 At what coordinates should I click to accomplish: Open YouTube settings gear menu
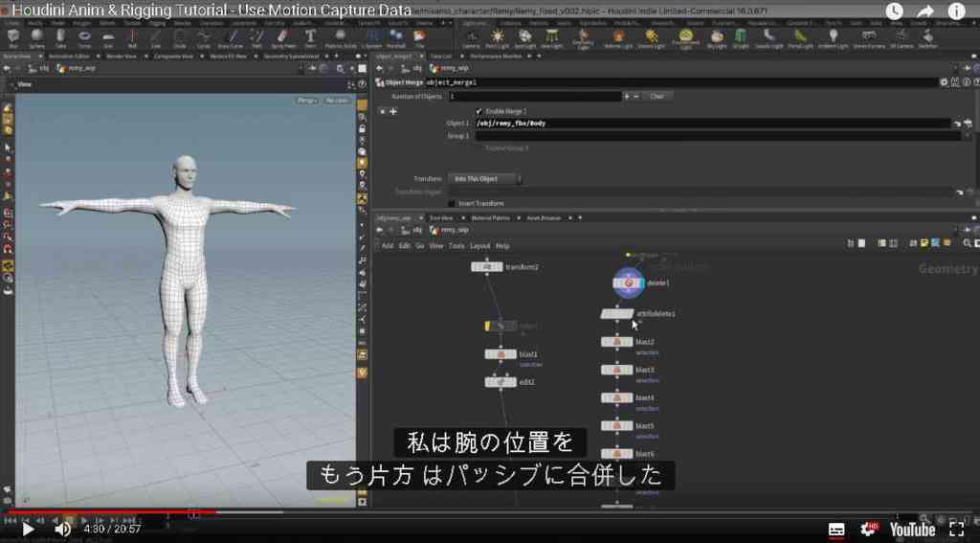pyautogui.click(x=869, y=530)
